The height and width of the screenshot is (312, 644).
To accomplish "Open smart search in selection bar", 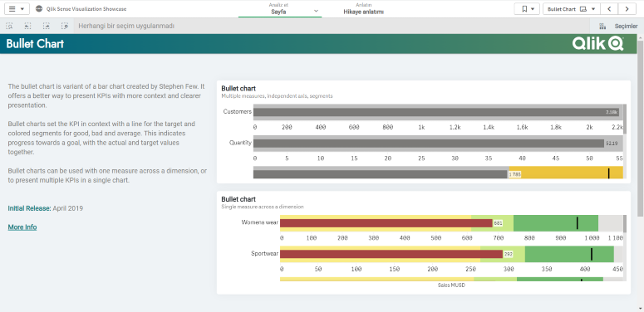I will [x=9, y=26].
